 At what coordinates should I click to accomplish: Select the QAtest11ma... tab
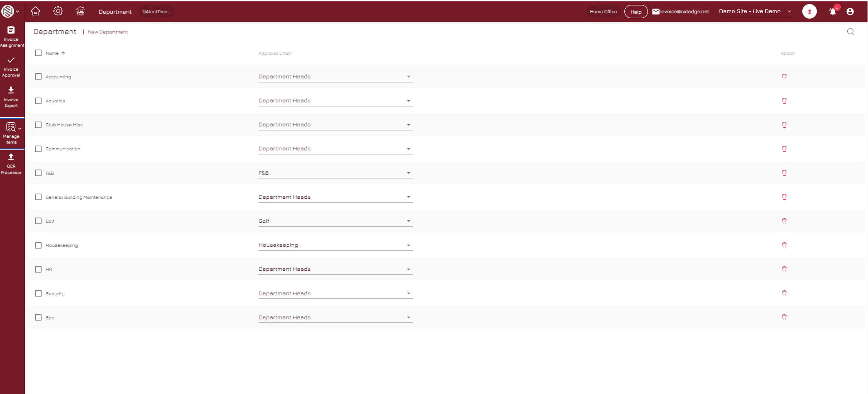pyautogui.click(x=156, y=12)
